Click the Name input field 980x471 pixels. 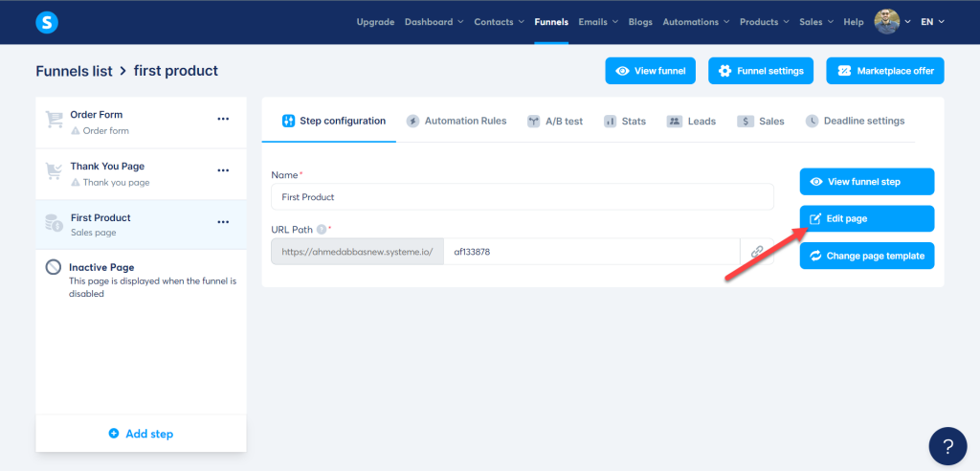point(522,196)
